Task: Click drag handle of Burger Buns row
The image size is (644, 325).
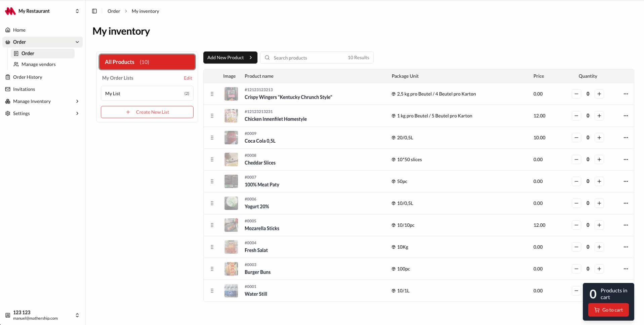Action: tap(212, 269)
